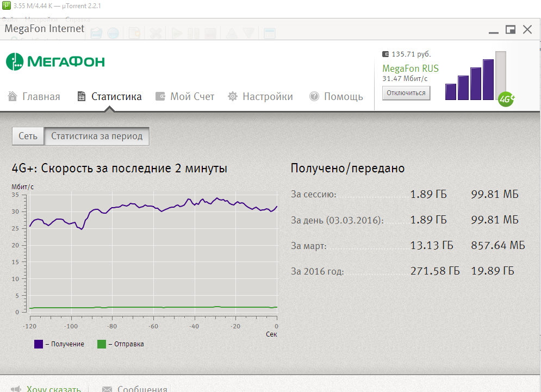541x392 pixels.
Task: Click the green 4G+ network badge
Action: [x=506, y=99]
